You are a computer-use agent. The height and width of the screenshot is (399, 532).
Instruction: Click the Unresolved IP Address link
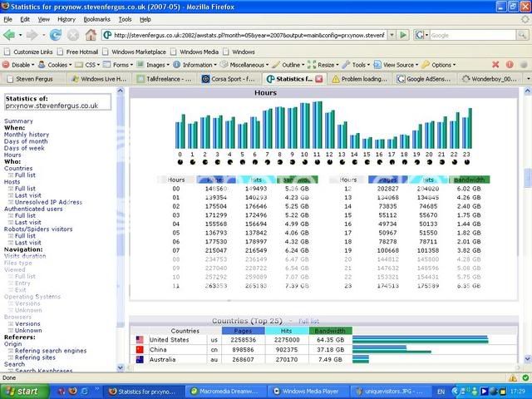(48, 202)
